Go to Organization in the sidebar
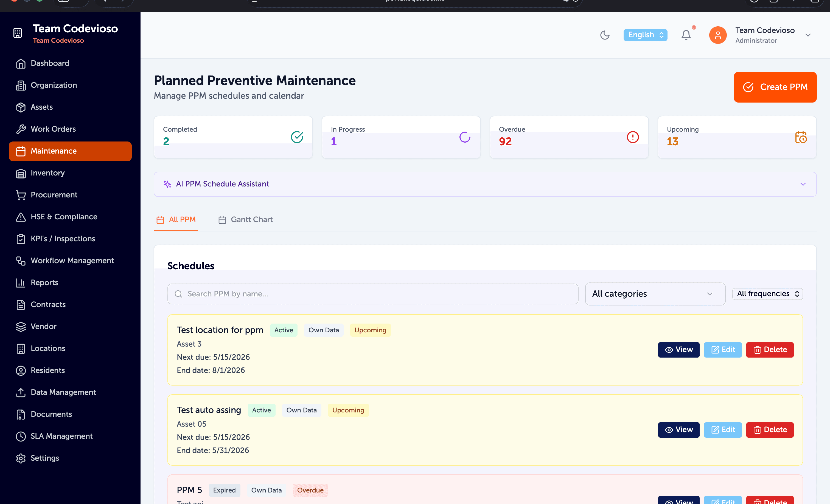The width and height of the screenshot is (830, 504). click(x=70, y=85)
